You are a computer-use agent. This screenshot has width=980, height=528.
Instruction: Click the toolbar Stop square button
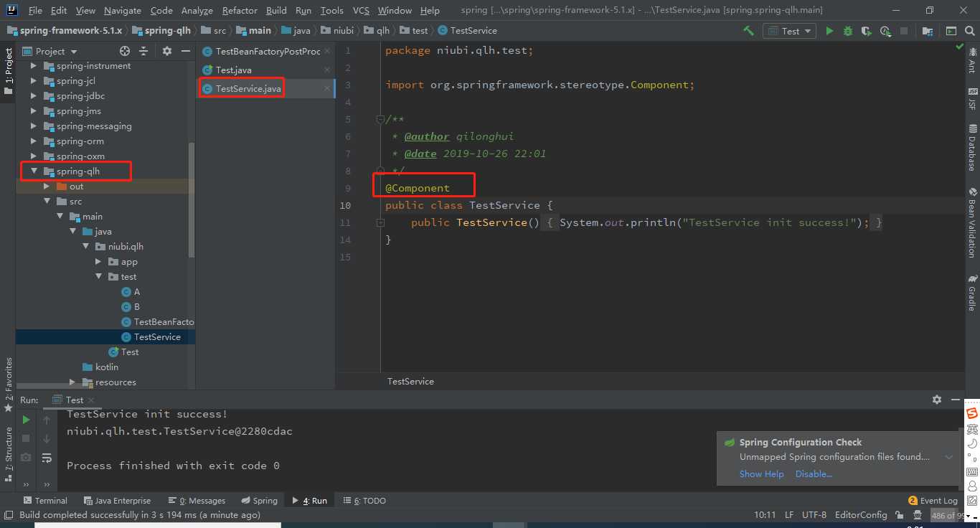click(x=904, y=31)
